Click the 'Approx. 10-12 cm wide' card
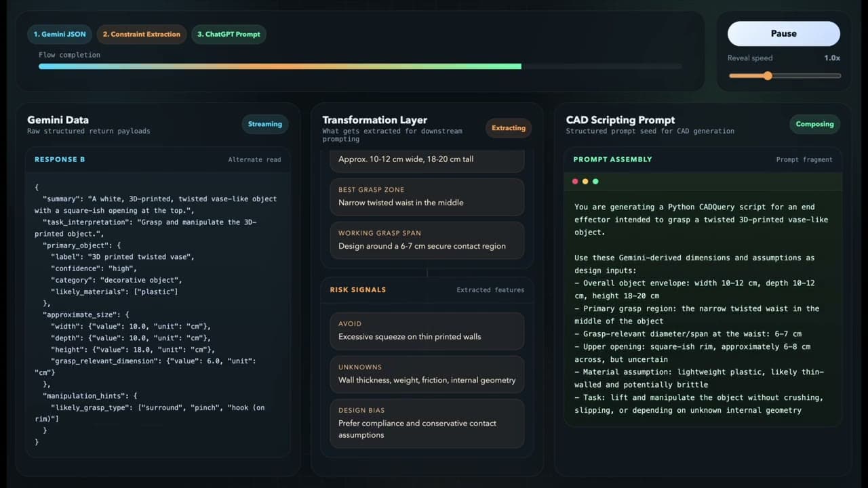This screenshot has height=488, width=868. (427, 162)
